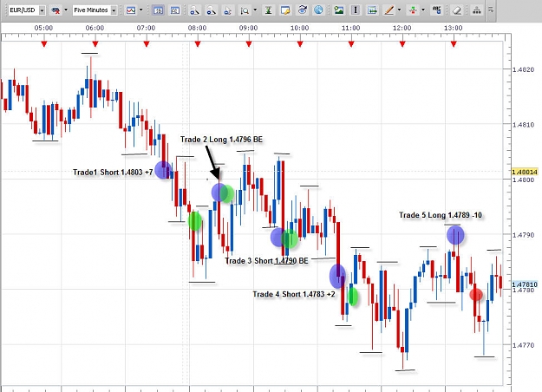The height and width of the screenshot is (392, 542).
Task: Click the 'Trade1 Short 1.4803 +7' label
Action: [113, 172]
